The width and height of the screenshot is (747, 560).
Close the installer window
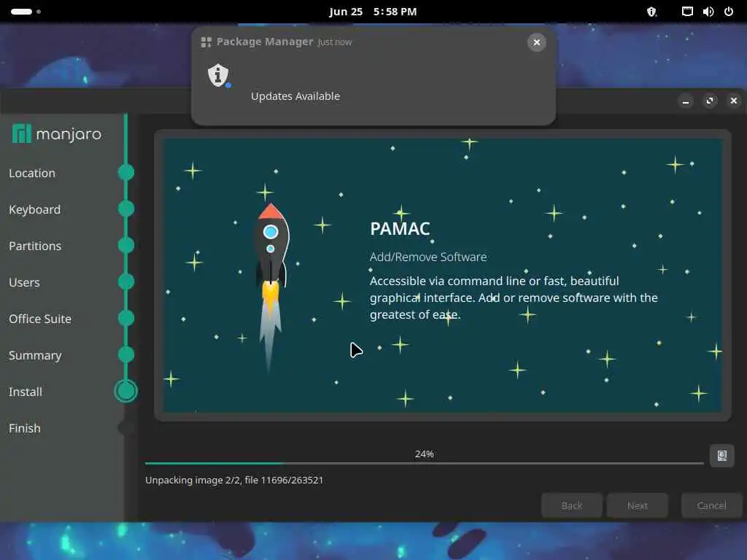pos(734,101)
